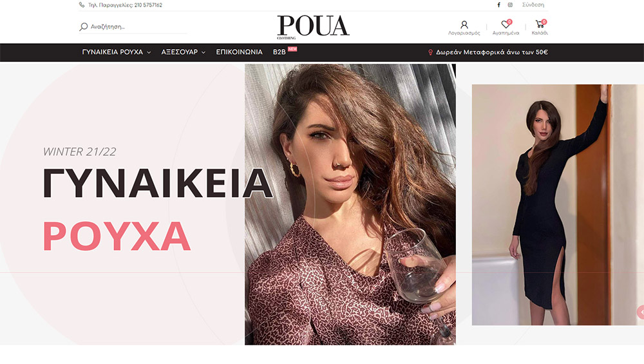Click the black dress model image
The height and width of the screenshot is (364, 644).
[558, 205]
